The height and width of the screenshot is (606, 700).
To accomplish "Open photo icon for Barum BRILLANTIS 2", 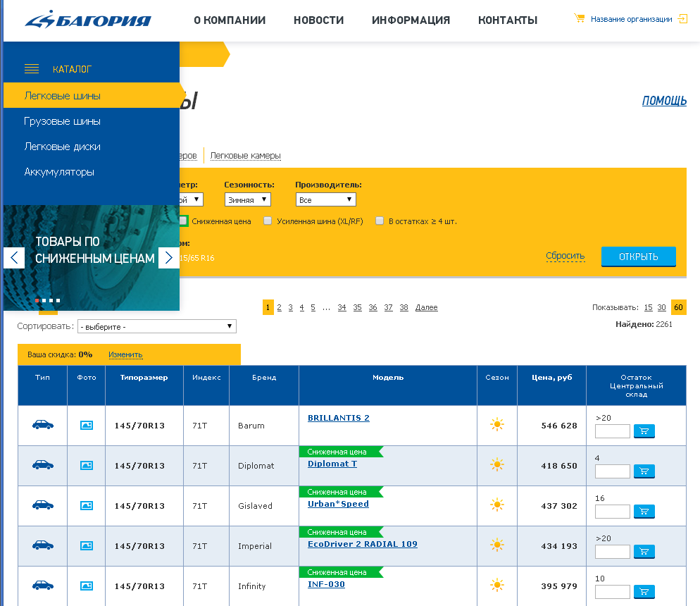I will coord(86,425).
